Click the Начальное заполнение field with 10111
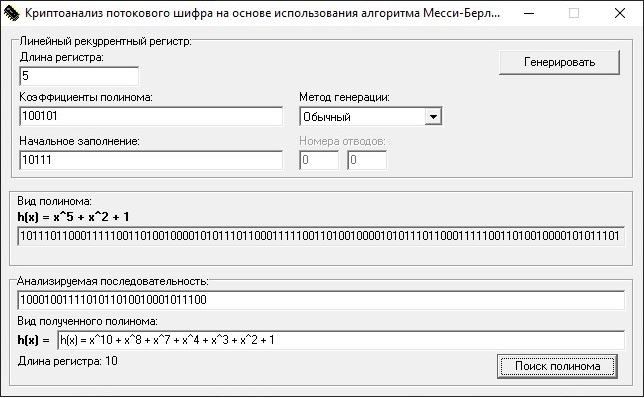This screenshot has height=398, width=644. click(151, 160)
